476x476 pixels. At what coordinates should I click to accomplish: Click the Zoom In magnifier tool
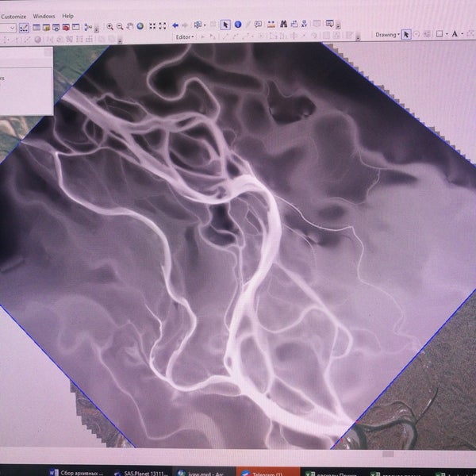tap(109, 26)
